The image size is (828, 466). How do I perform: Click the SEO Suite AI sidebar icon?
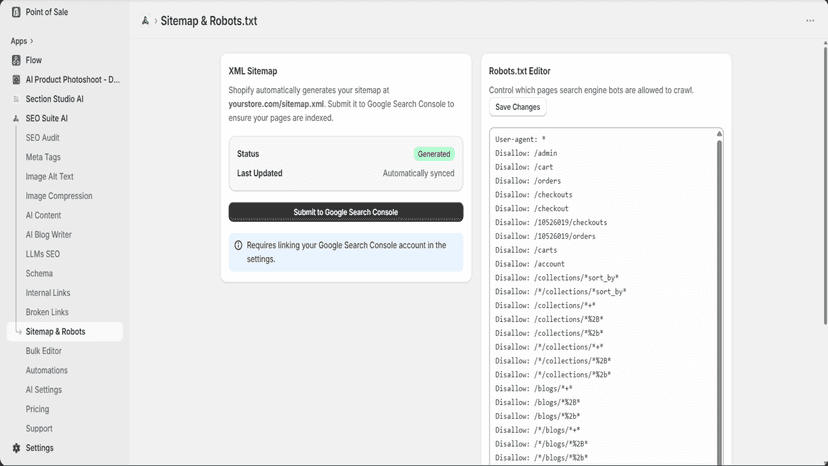pyautogui.click(x=16, y=118)
